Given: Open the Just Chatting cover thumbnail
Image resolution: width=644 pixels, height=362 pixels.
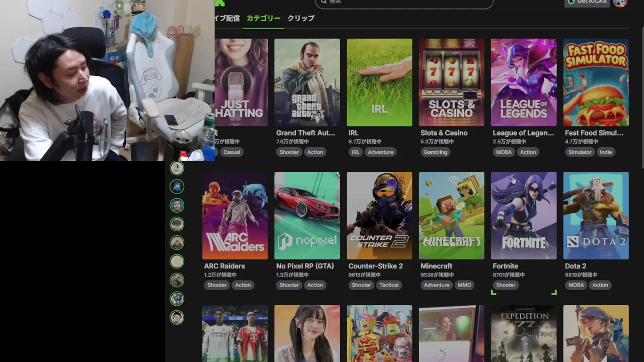Looking at the screenshot, I should coord(241,82).
